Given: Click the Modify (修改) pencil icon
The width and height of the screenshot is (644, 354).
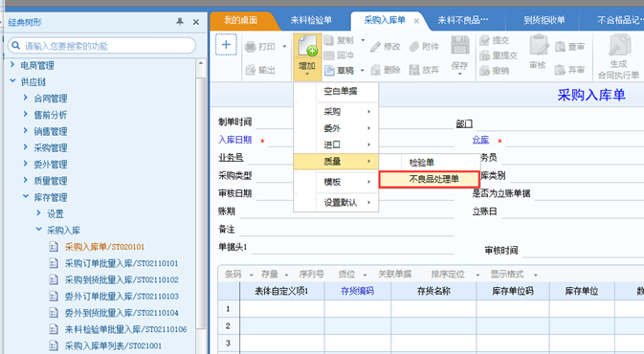Looking at the screenshot, I should [375, 47].
